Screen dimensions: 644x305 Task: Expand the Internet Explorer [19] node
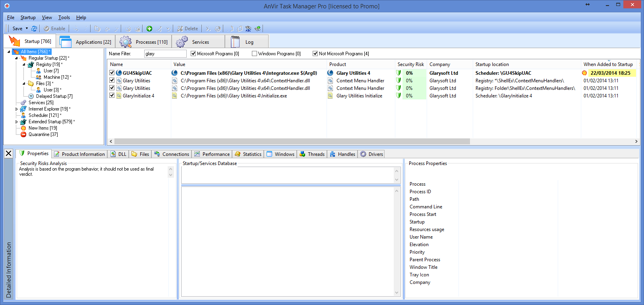16,109
